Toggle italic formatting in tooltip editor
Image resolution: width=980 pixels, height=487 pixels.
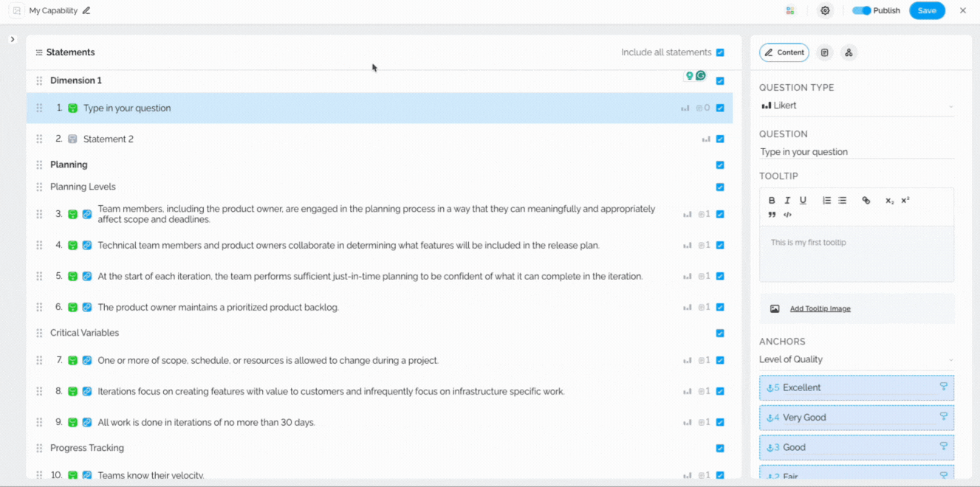pyautogui.click(x=787, y=201)
